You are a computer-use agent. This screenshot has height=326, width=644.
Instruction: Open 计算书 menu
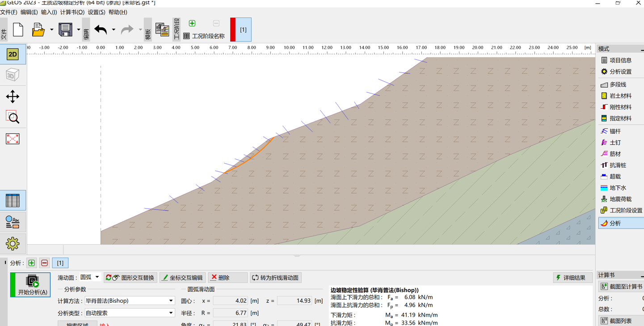coord(72,12)
